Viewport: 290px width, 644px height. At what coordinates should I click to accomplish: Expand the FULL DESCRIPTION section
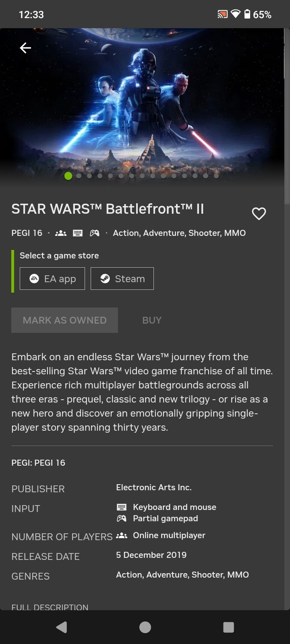click(50, 607)
